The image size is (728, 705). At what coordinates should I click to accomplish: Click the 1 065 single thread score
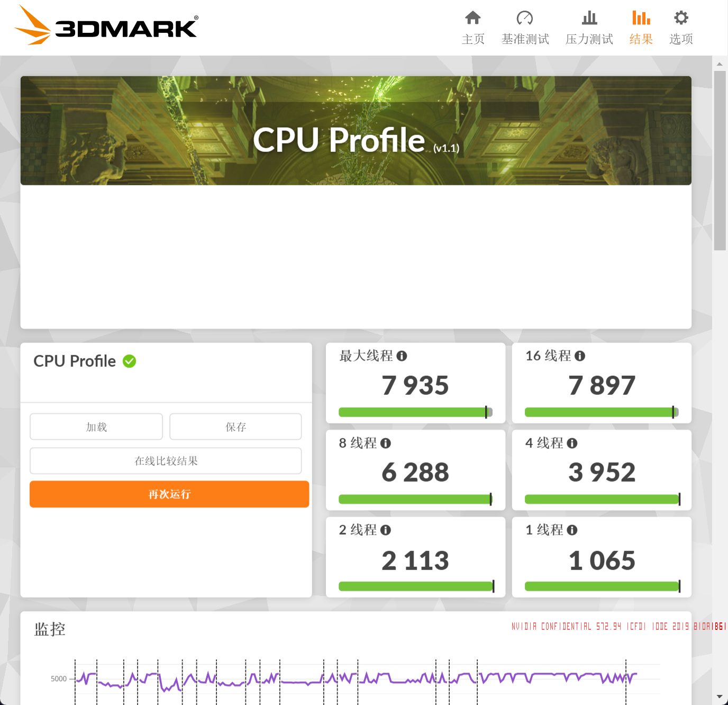[602, 561]
